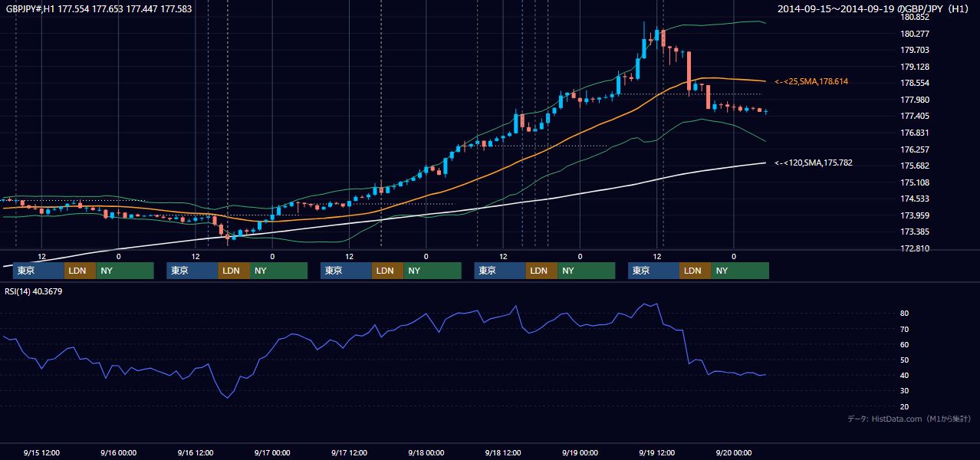The width and height of the screenshot is (980, 460).
Task: Select the 9/19 12:00 time axis label
Action: 656,452
